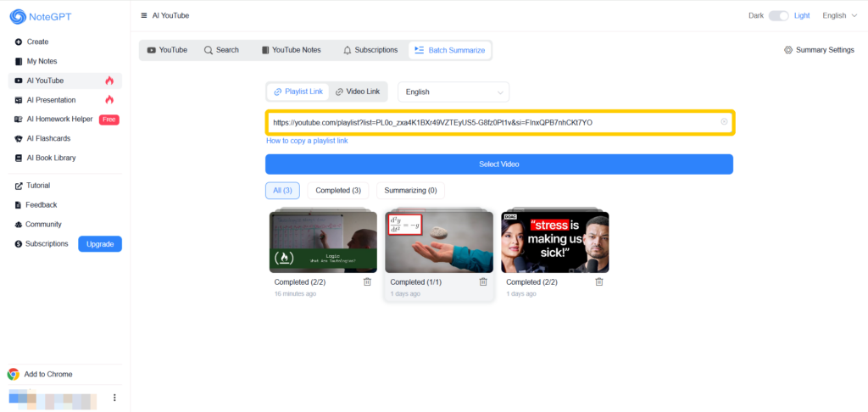The height and width of the screenshot is (412, 868).
Task: Open the summary language dropdown showing English
Action: tap(453, 92)
